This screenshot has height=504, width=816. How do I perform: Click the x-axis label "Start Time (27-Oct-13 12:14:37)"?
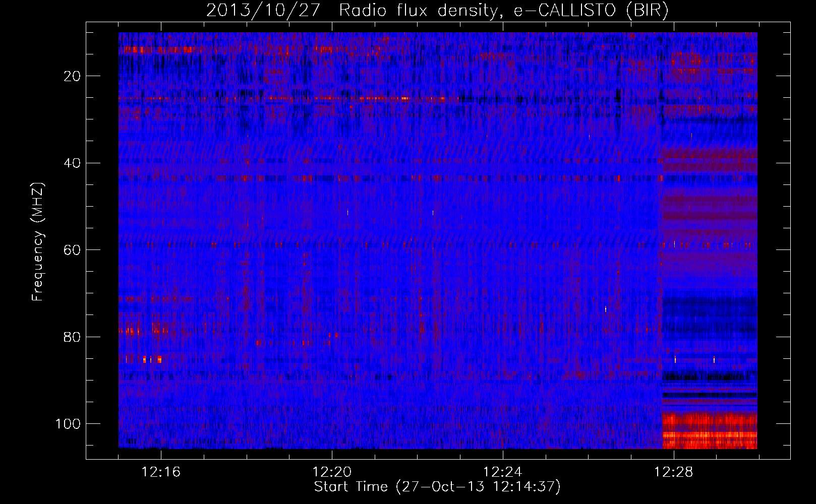(x=437, y=487)
